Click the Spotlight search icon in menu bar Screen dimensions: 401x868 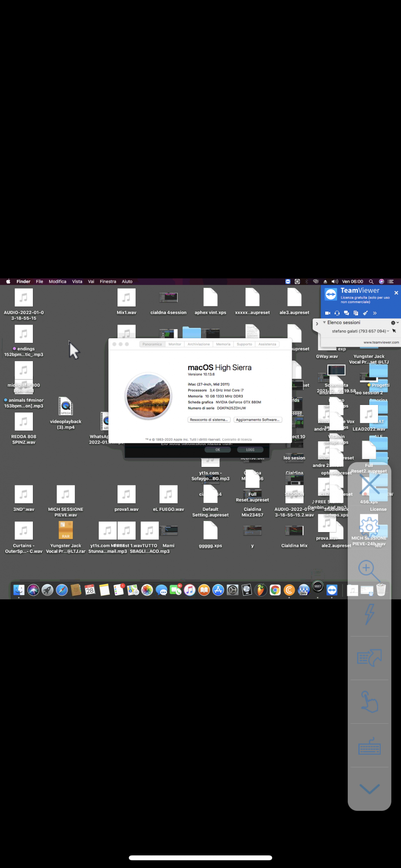pyautogui.click(x=371, y=282)
